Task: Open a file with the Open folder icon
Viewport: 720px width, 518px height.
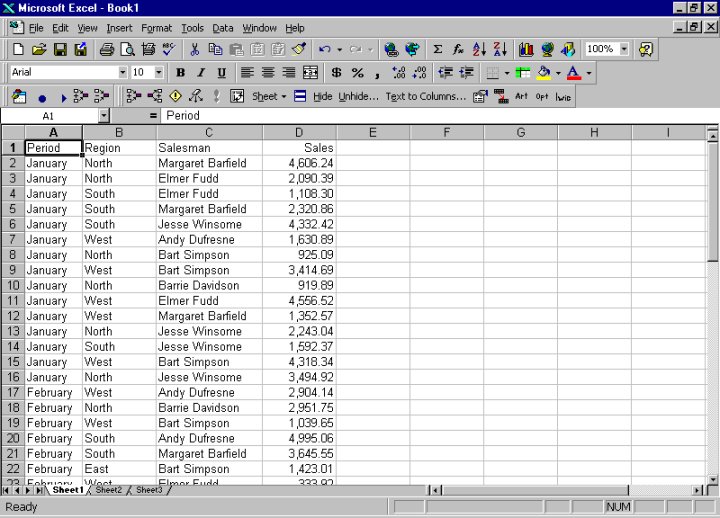Action: tap(39, 49)
